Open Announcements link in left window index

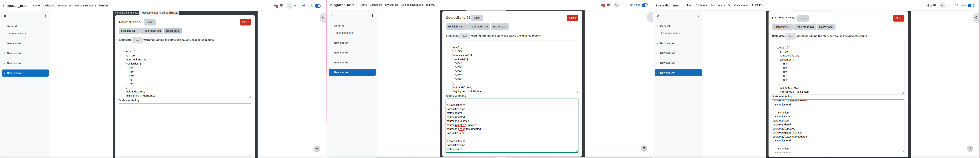coord(17,34)
